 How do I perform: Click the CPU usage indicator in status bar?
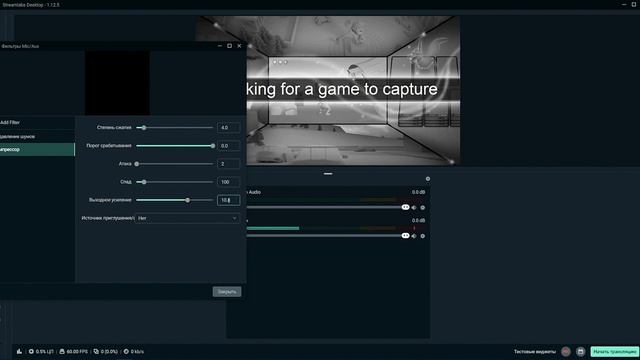(x=41, y=351)
